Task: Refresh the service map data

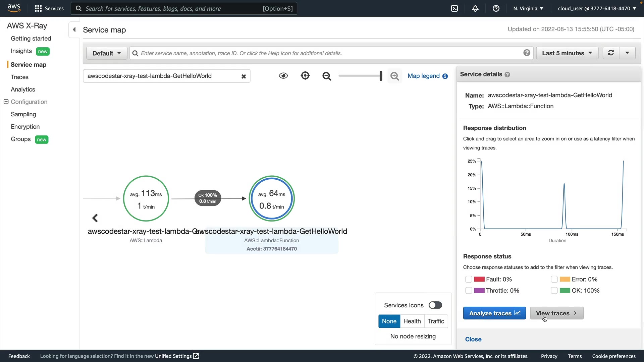Action: tap(611, 53)
